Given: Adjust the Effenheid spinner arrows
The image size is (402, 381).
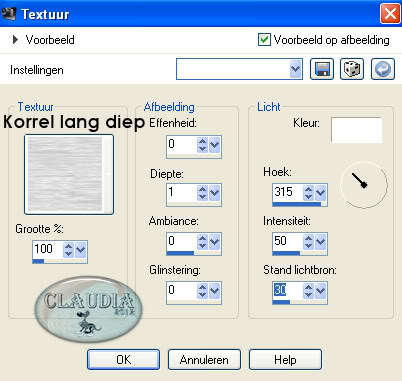Looking at the screenshot, I should (202, 145).
